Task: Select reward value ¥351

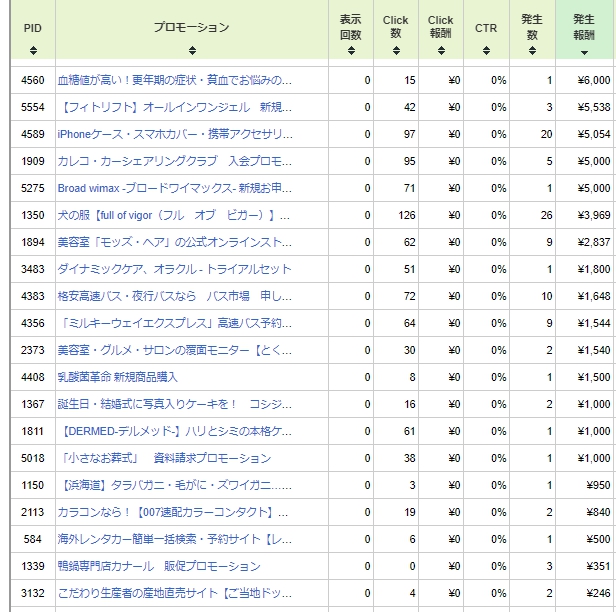Action: [x=598, y=566]
